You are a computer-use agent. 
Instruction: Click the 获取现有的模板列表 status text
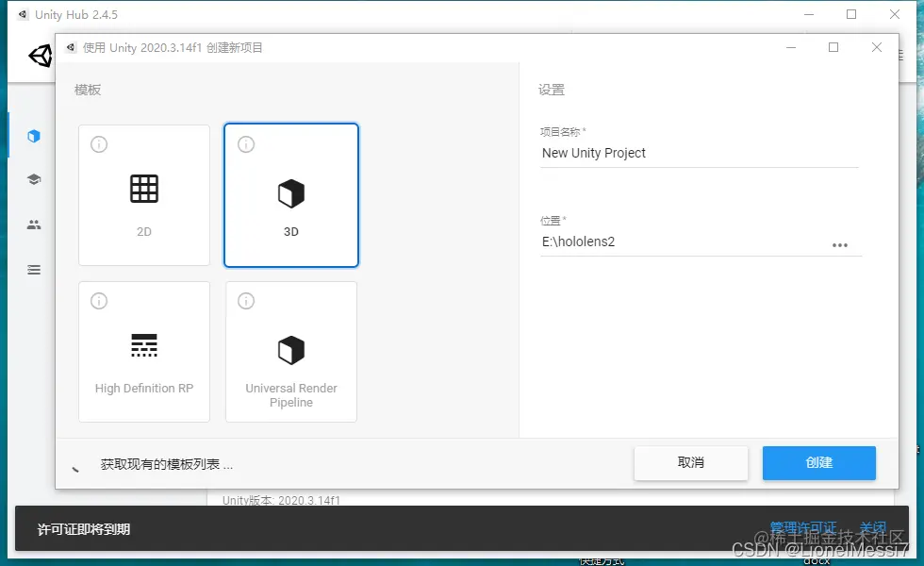[167, 464]
